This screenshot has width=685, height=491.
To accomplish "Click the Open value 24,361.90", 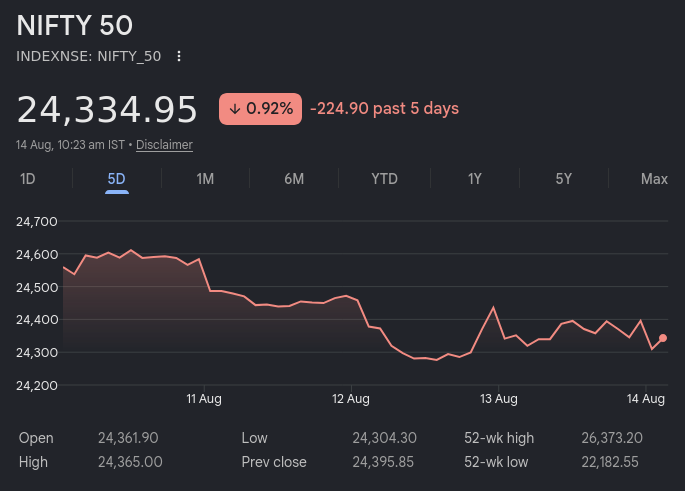I will [x=128, y=438].
